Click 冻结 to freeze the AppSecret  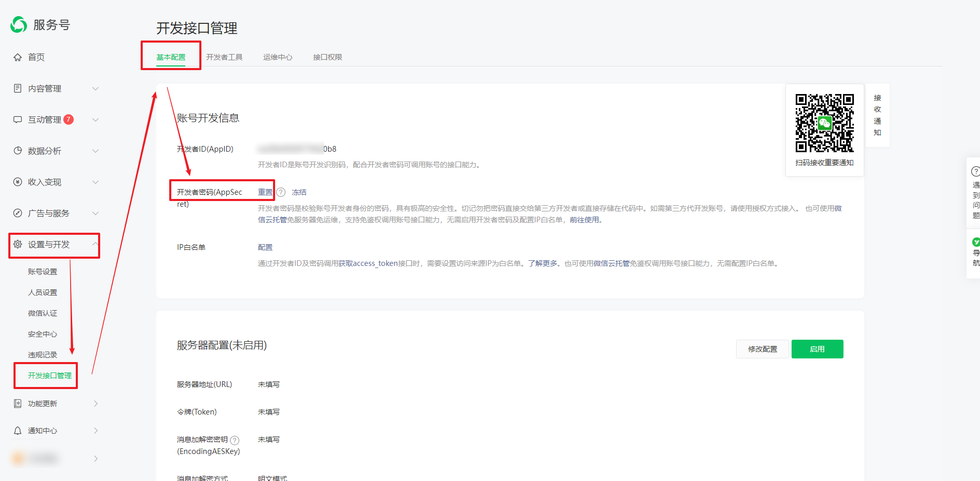(299, 192)
